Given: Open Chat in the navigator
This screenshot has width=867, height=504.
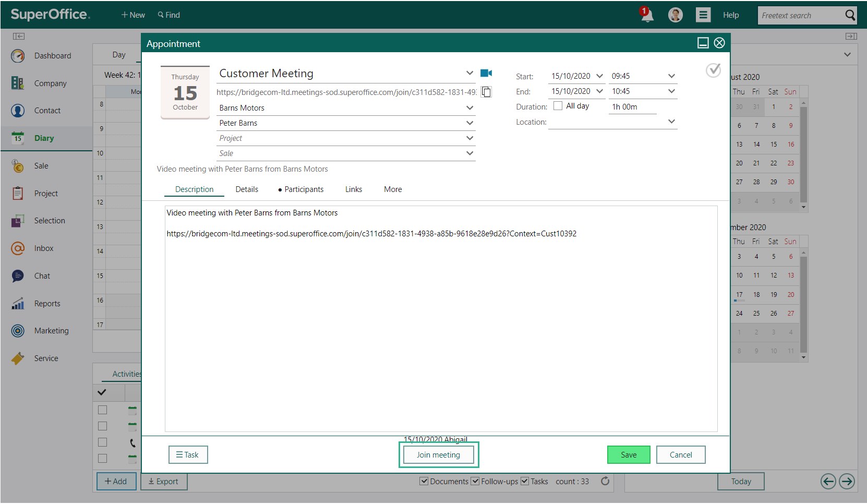Looking at the screenshot, I should coord(46,276).
